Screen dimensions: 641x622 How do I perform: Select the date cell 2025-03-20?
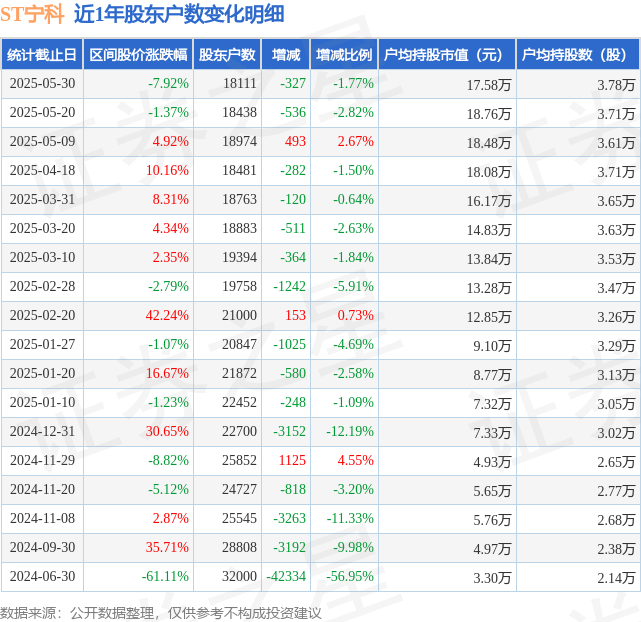(x=43, y=228)
